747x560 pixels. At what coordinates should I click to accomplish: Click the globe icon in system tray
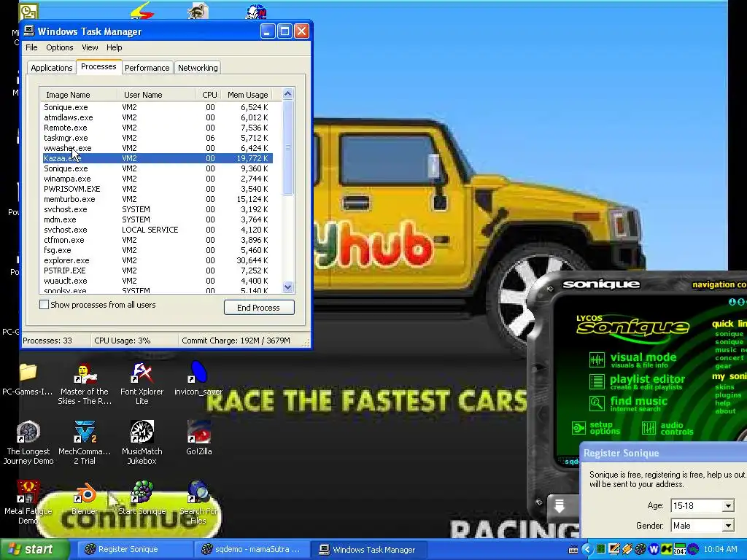pos(693,550)
